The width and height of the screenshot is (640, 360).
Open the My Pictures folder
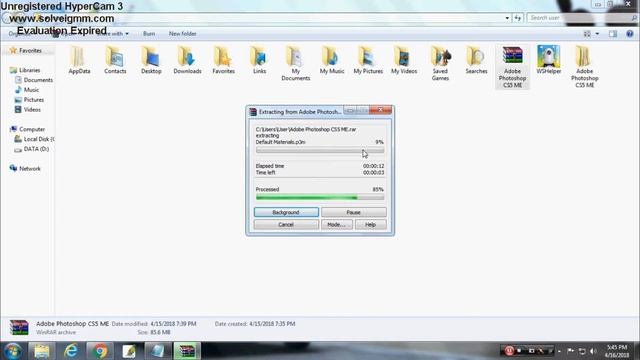click(368, 60)
